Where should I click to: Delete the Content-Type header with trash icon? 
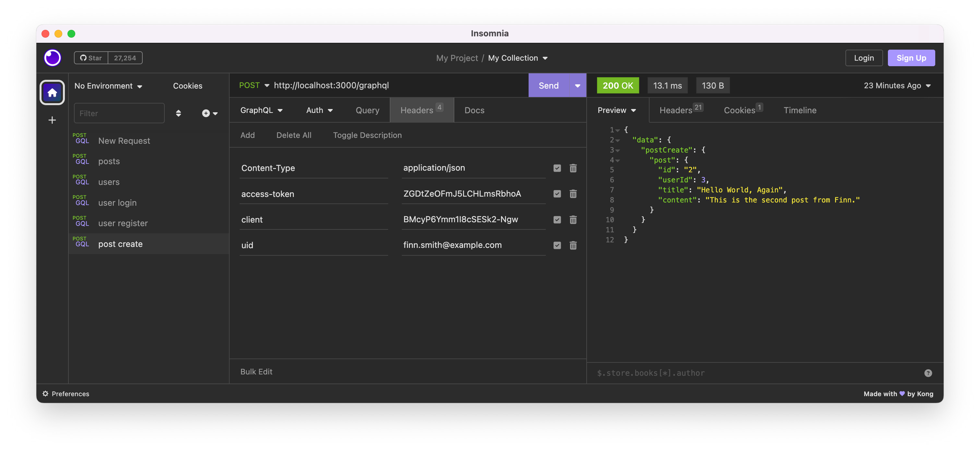tap(573, 168)
